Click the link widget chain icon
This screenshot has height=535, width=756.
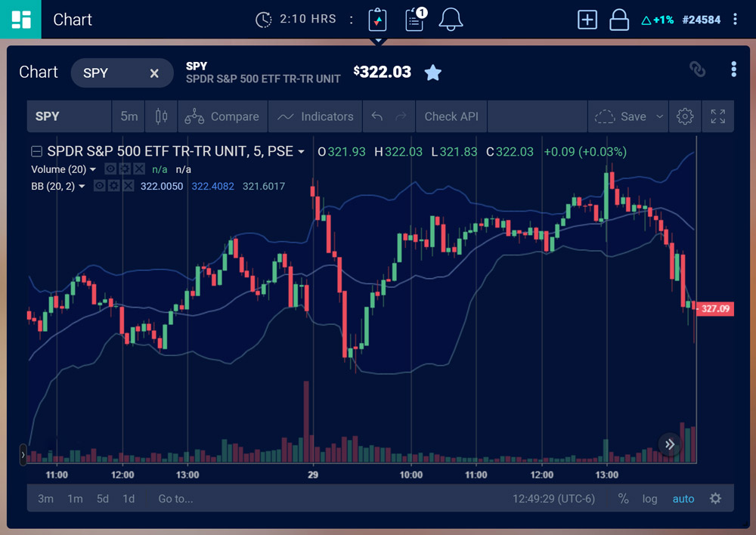pos(697,70)
